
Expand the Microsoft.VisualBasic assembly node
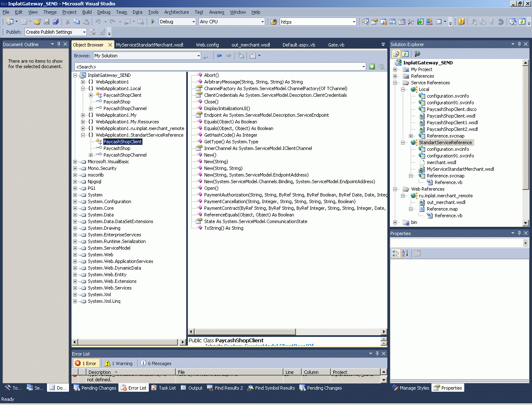tap(75, 162)
